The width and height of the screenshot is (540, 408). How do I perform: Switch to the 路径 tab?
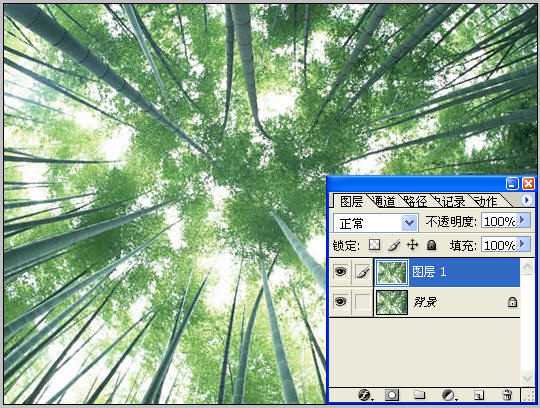pos(416,201)
